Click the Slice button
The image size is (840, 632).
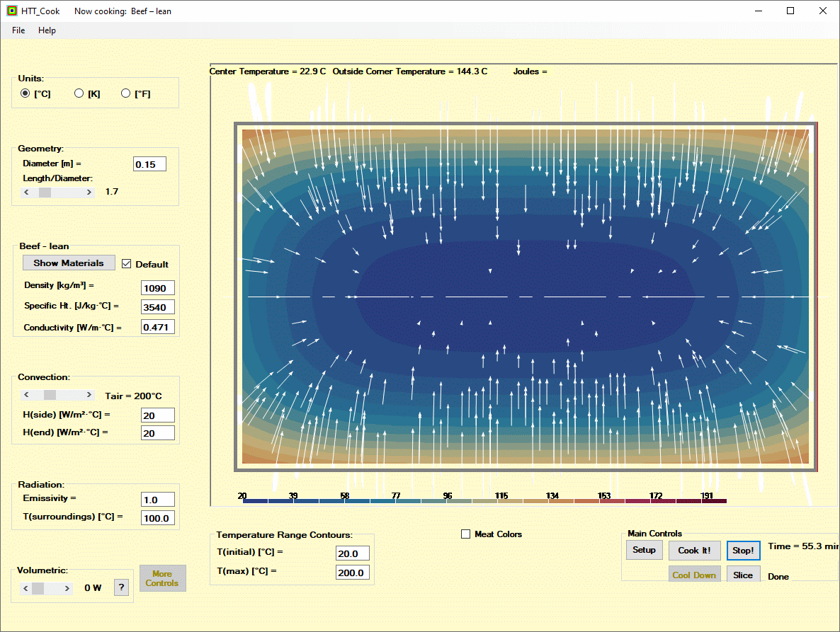[x=743, y=575]
